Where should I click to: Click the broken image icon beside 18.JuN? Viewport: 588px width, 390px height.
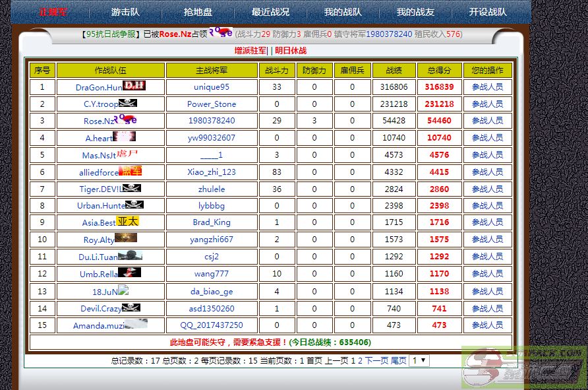click(123, 290)
